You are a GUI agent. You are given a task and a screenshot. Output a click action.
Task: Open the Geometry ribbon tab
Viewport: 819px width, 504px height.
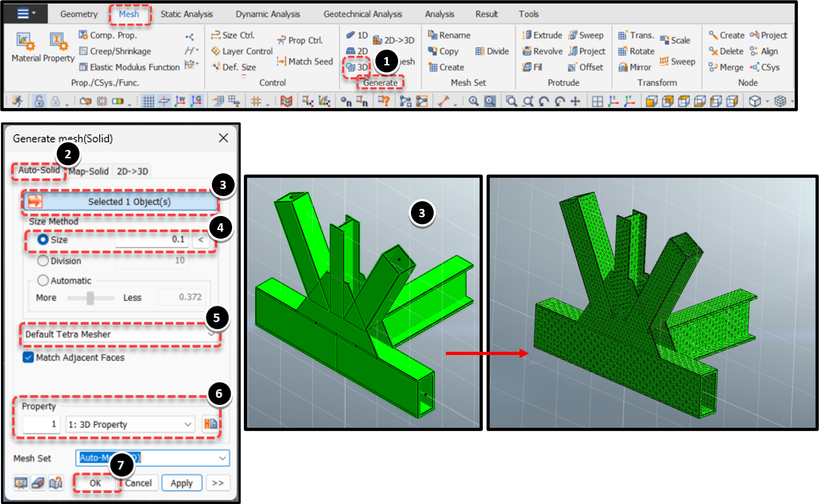pyautogui.click(x=79, y=14)
